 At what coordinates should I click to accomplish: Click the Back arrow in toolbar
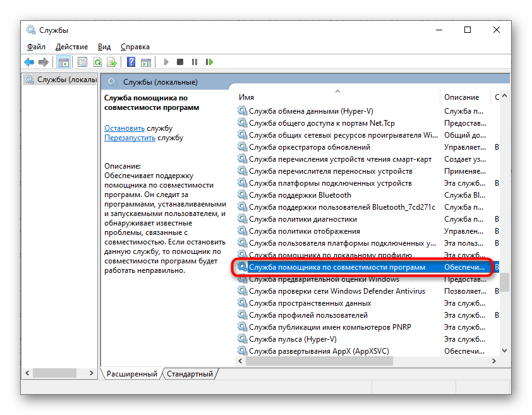29,62
